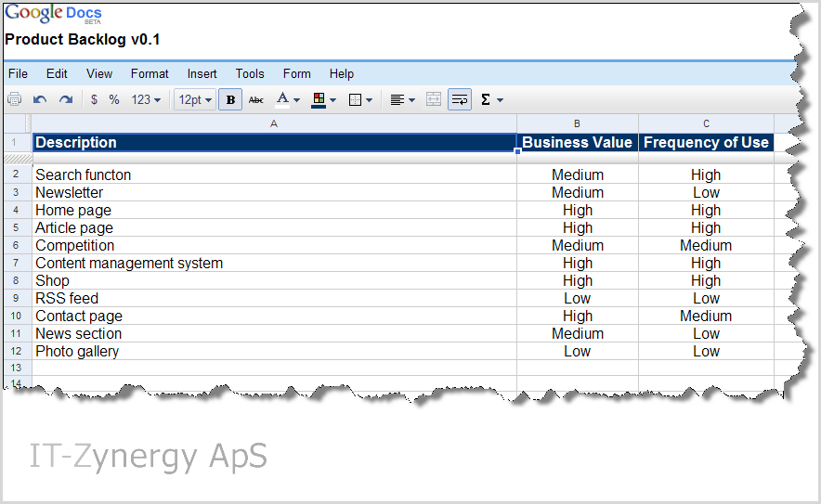This screenshot has height=504, width=821.
Task: Open the Sigma formulas dropdown
Action: pos(491,99)
